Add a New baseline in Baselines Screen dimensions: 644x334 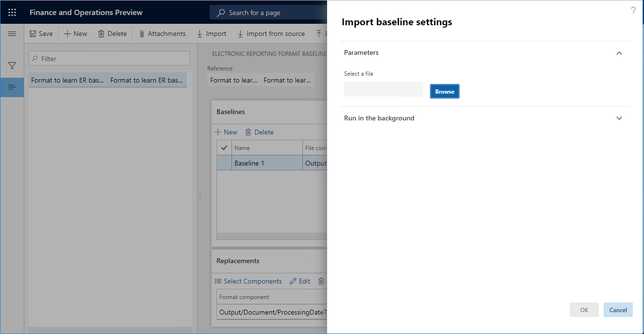click(x=226, y=132)
